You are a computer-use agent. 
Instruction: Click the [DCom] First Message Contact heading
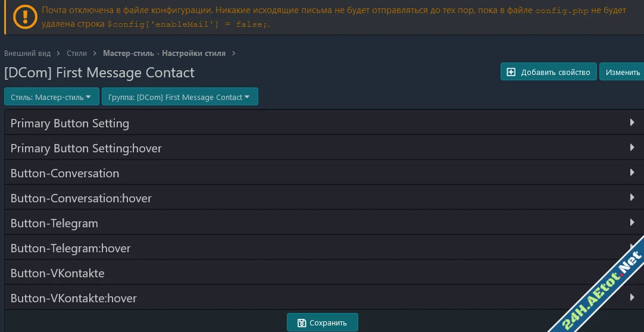pyautogui.click(x=99, y=73)
